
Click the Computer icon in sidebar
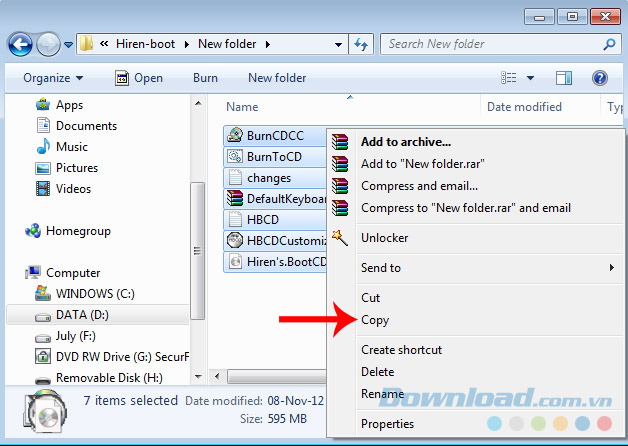33,273
